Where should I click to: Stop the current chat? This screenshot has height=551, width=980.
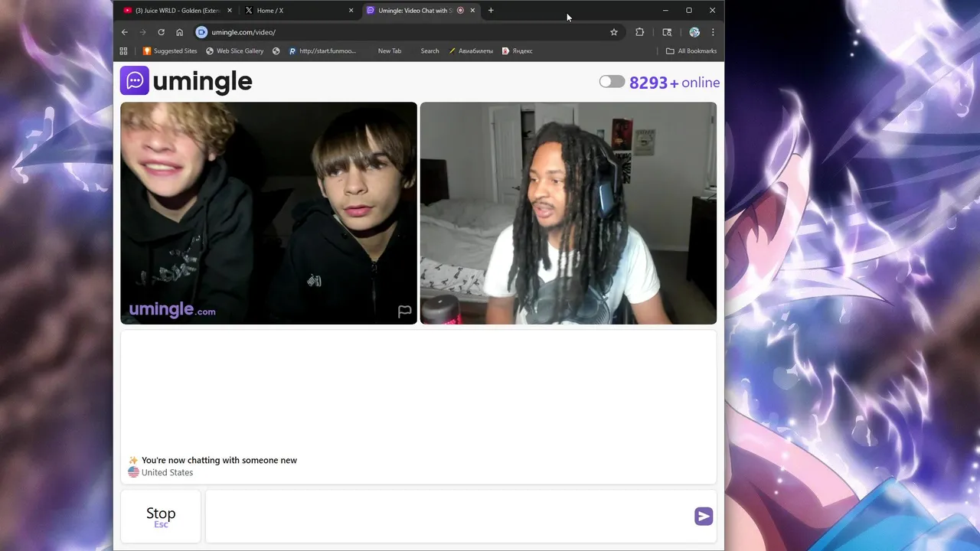coord(161,517)
